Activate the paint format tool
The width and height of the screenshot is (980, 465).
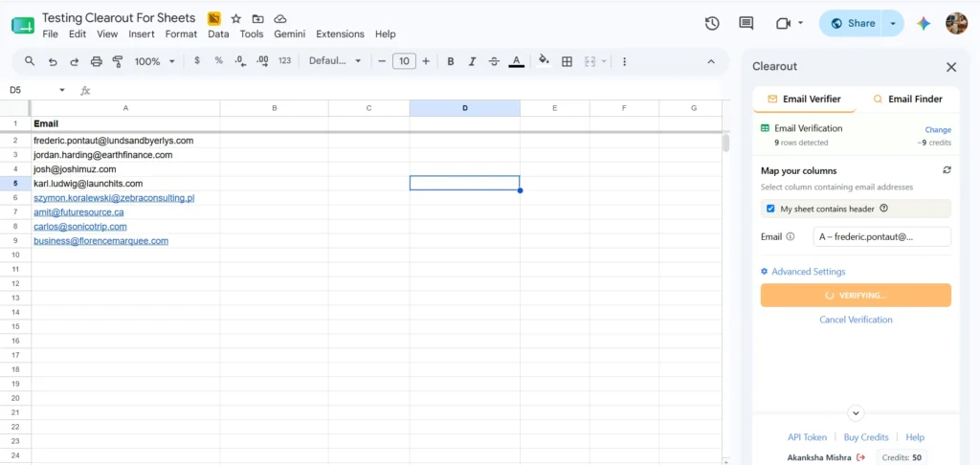click(x=118, y=61)
